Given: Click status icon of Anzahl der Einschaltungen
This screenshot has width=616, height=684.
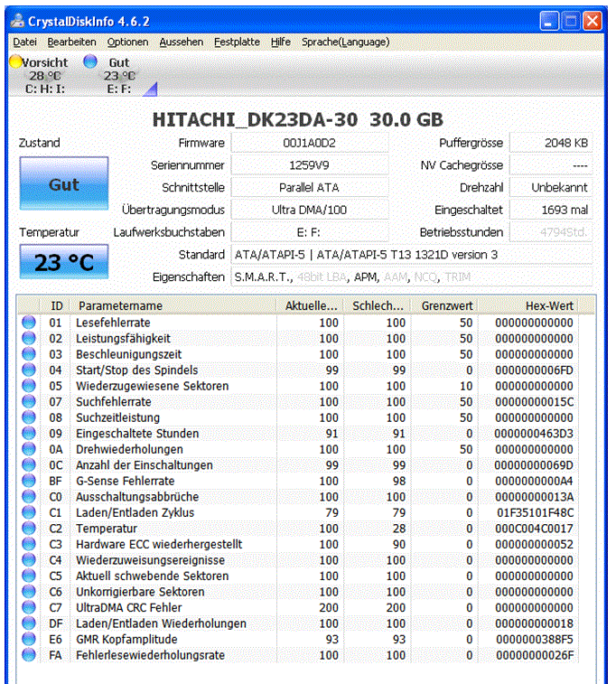Looking at the screenshot, I should (x=29, y=465).
